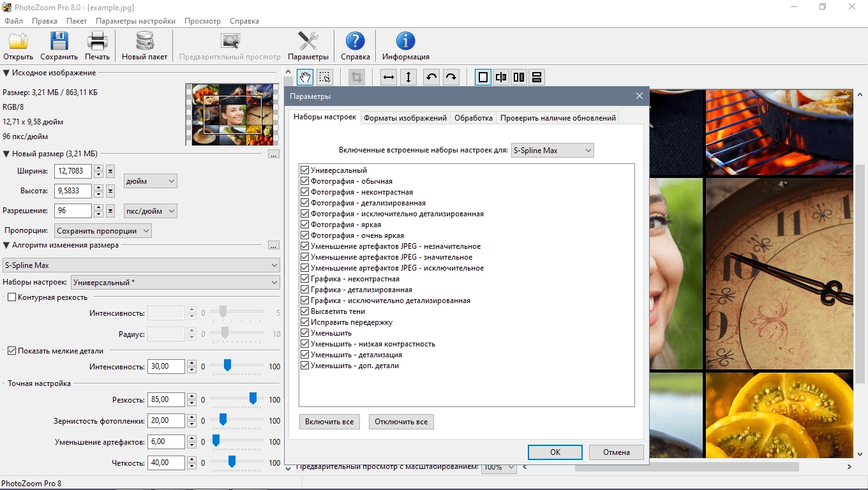Image resolution: width=868 pixels, height=490 pixels.
Task: Toggle Фотография - очень яркая checkbox
Action: pos(305,235)
